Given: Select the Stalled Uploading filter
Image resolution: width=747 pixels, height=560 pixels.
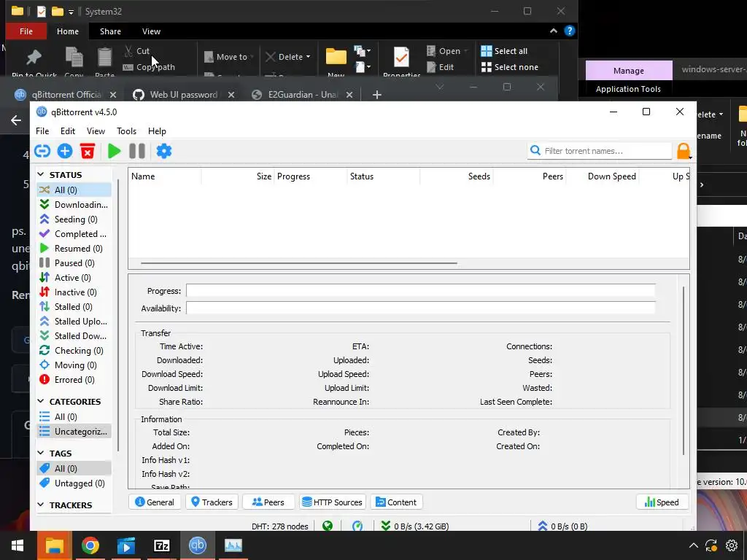Looking at the screenshot, I should pyautogui.click(x=74, y=322).
